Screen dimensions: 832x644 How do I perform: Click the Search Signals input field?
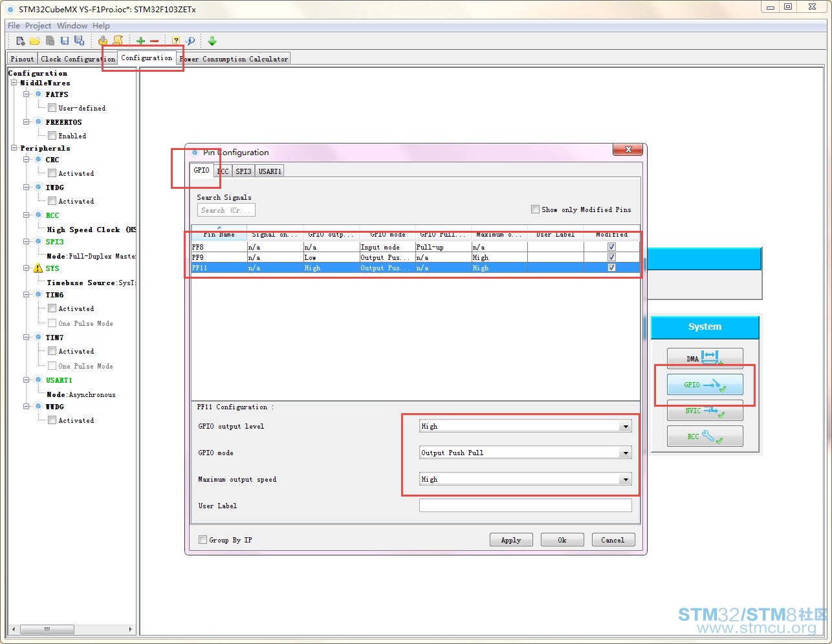(x=226, y=210)
